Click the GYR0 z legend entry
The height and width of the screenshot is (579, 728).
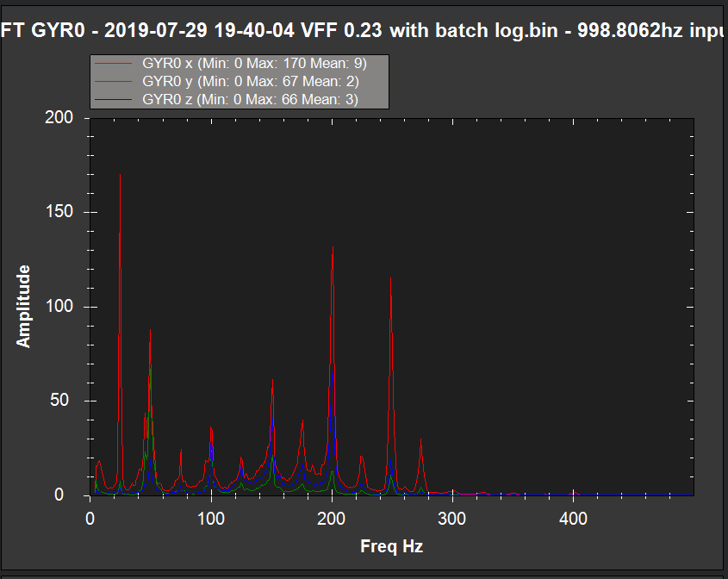(250, 100)
